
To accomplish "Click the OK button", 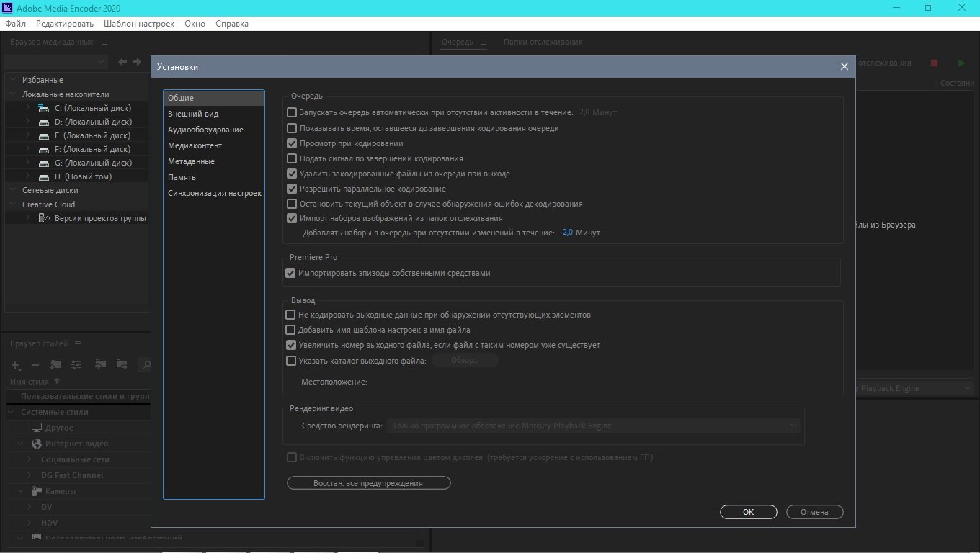I will pyautogui.click(x=748, y=512).
